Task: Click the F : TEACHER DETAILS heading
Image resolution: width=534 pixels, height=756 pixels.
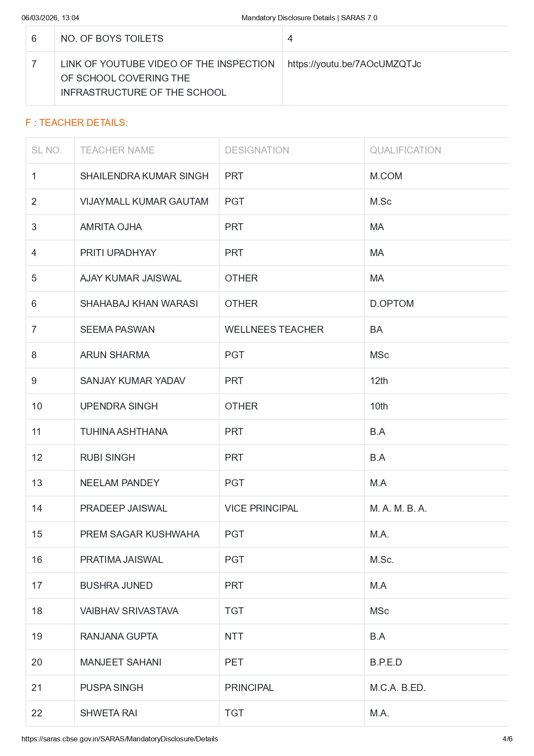Action: (77, 123)
